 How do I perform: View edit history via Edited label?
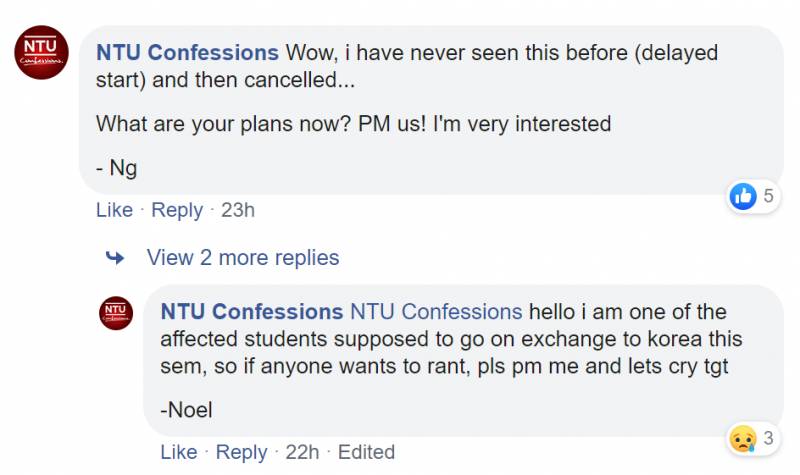366,452
